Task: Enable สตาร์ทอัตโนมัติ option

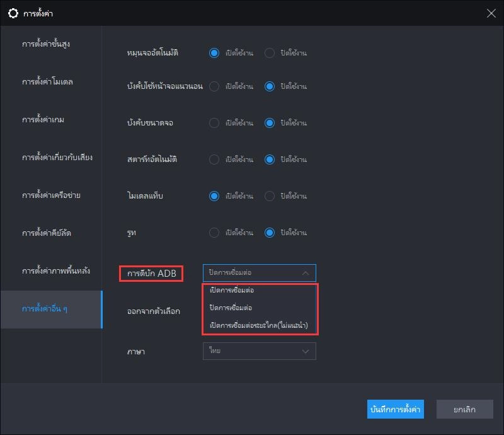Action: 214,159
